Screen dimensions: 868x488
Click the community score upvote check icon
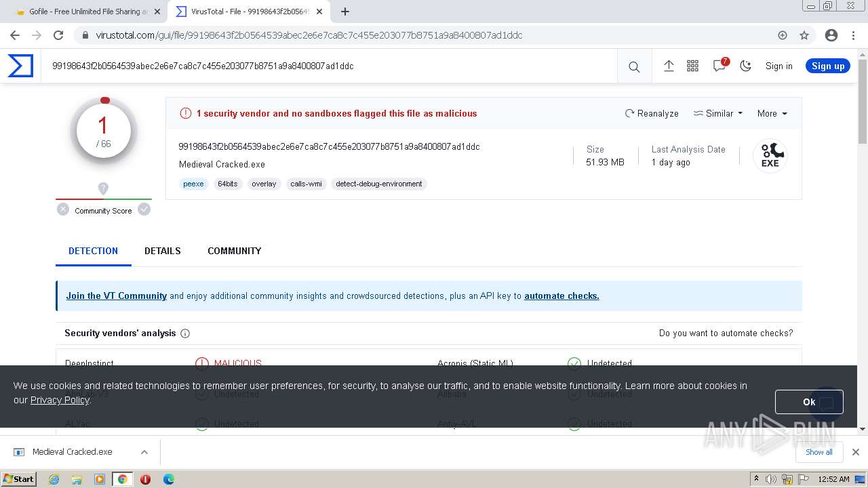[144, 209]
